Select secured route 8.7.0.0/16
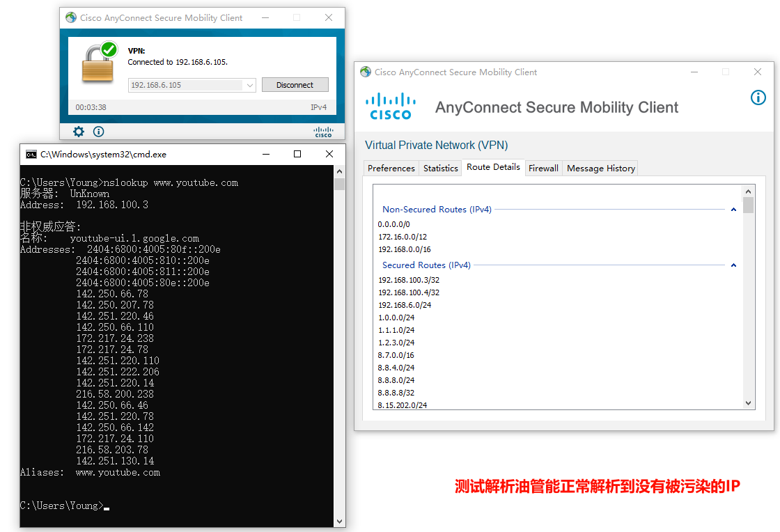The height and width of the screenshot is (532, 780). point(396,355)
